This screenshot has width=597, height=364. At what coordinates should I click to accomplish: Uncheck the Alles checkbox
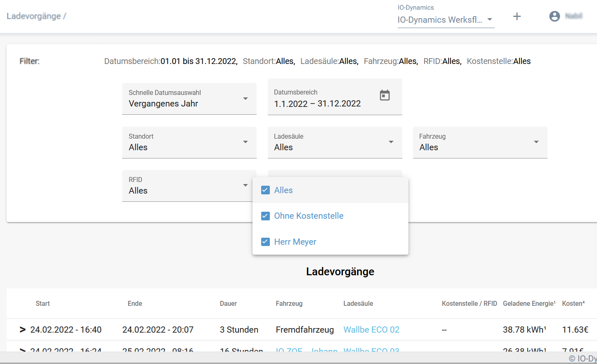click(x=265, y=190)
